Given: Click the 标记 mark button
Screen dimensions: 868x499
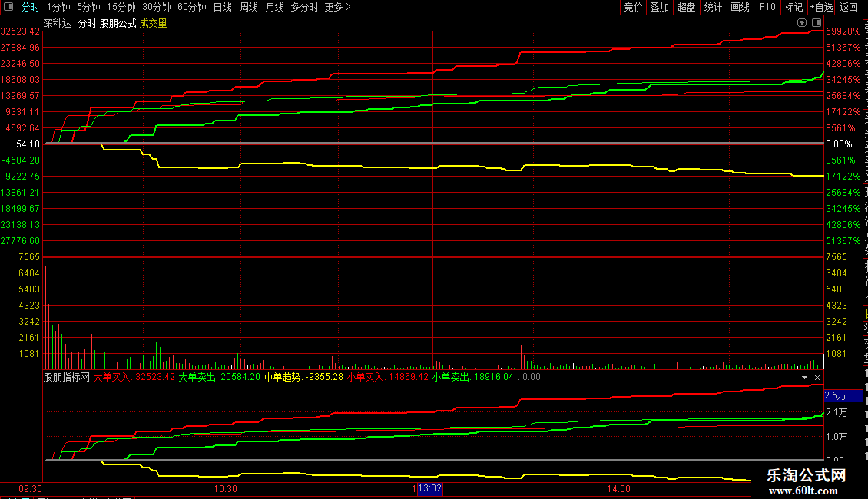Looking at the screenshot, I should pyautogui.click(x=793, y=7).
